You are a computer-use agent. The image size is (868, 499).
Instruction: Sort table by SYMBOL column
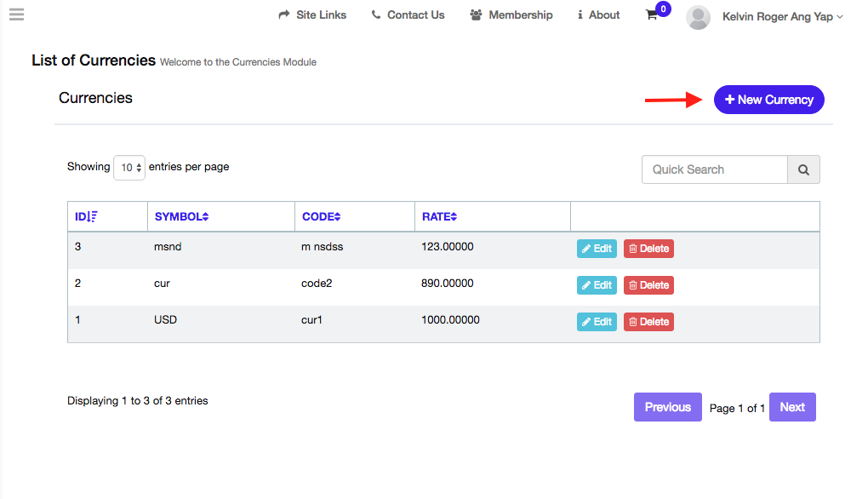(x=181, y=216)
